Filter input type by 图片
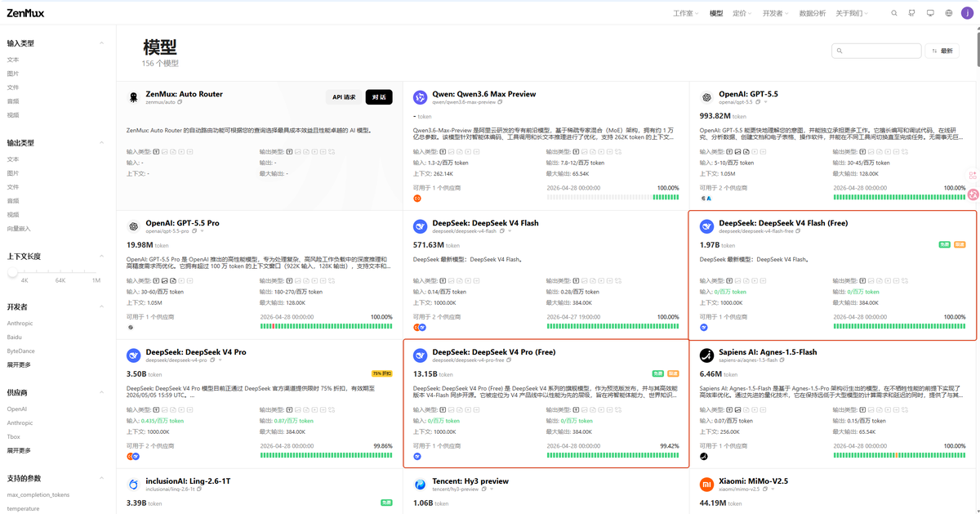This screenshot has height=514, width=980. [x=13, y=74]
